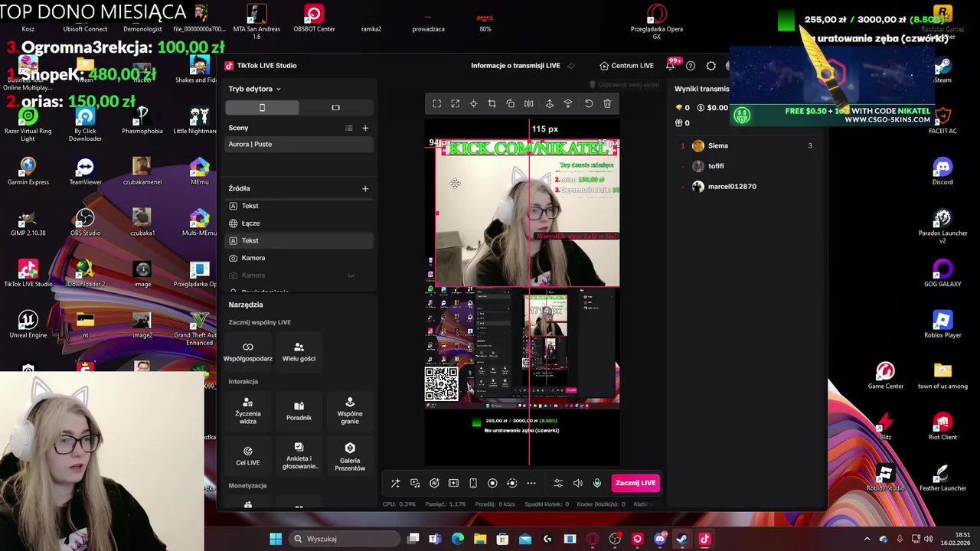Switch to portrait phone layout mode

[262, 107]
